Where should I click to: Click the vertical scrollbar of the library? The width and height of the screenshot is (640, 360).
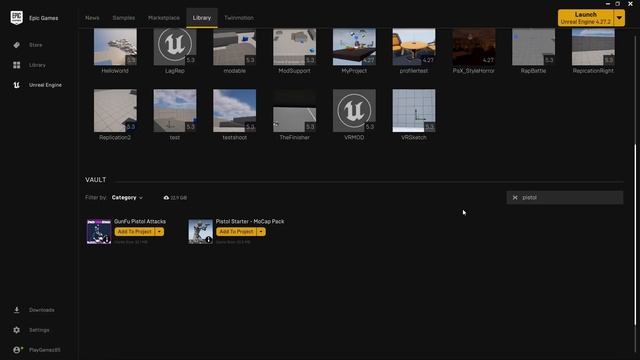click(x=635, y=235)
